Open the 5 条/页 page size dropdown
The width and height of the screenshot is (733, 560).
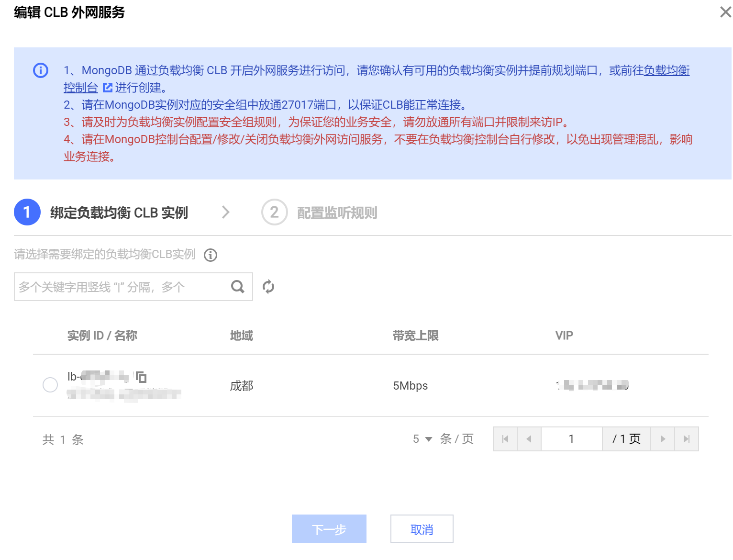pyautogui.click(x=422, y=439)
